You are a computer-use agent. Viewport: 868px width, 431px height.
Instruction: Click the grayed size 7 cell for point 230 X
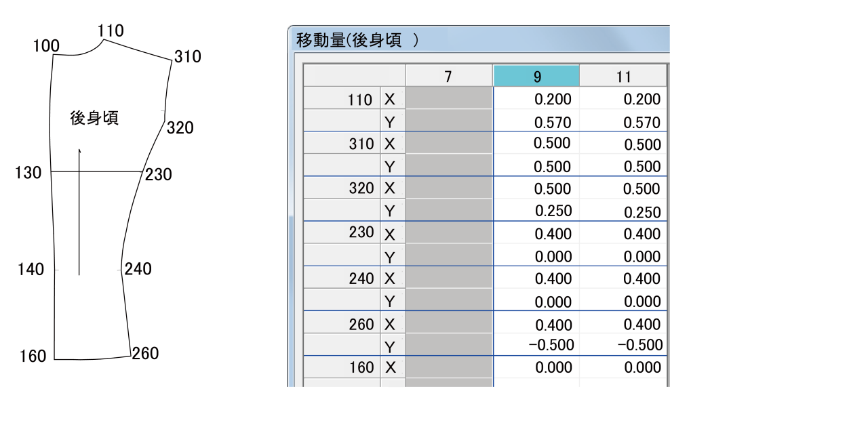pyautogui.click(x=448, y=232)
